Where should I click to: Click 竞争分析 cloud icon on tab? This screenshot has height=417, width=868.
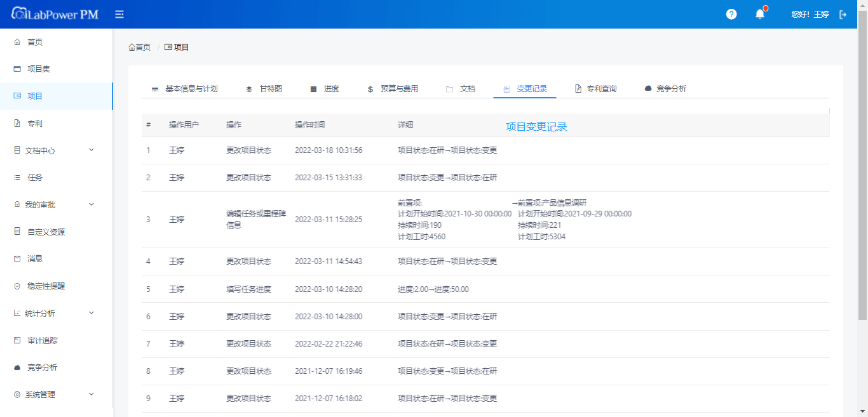click(x=648, y=89)
